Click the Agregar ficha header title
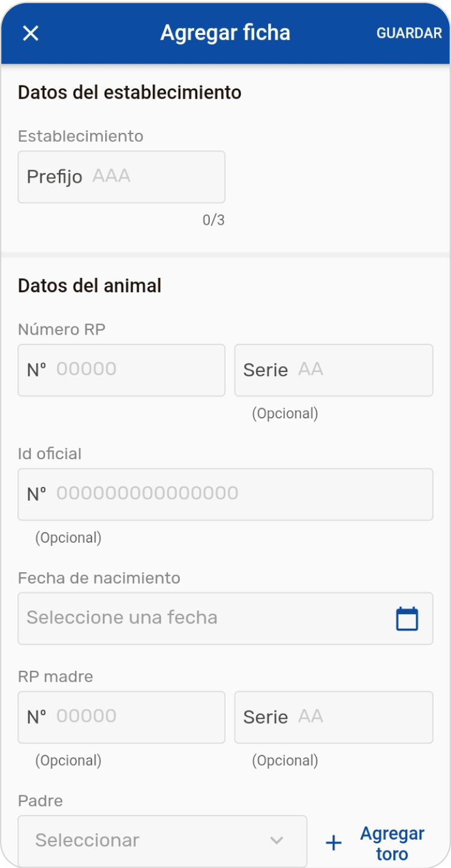This screenshot has width=451, height=868. pyautogui.click(x=226, y=33)
